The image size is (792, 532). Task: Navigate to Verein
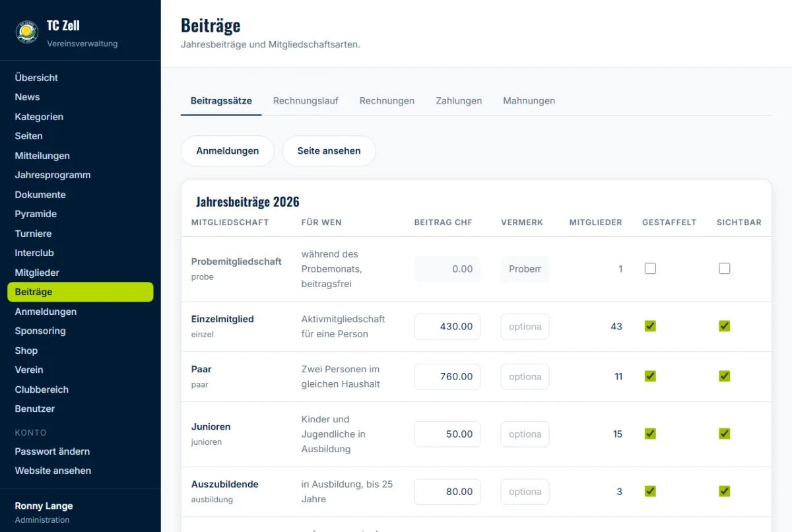tap(29, 370)
